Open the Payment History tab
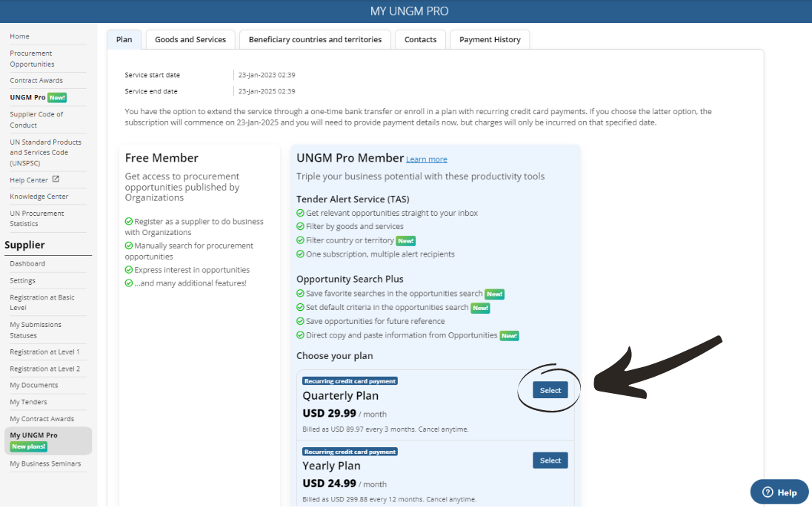The height and width of the screenshot is (508, 812). coord(490,40)
